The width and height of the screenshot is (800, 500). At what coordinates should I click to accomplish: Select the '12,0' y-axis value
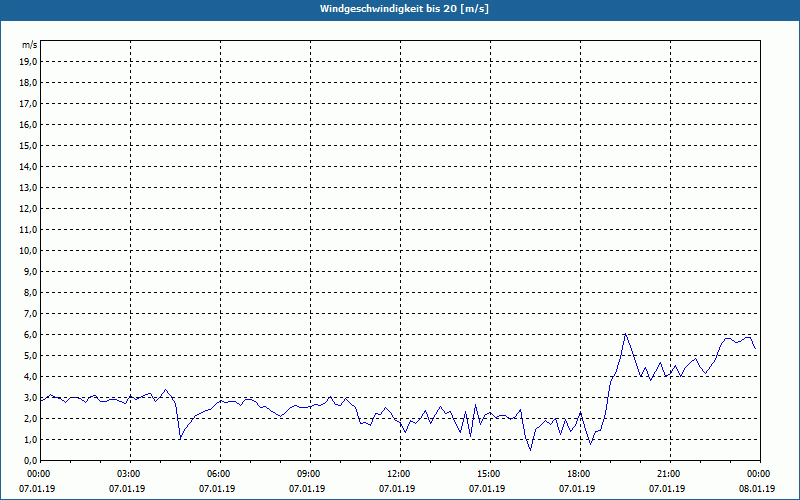pyautogui.click(x=29, y=209)
